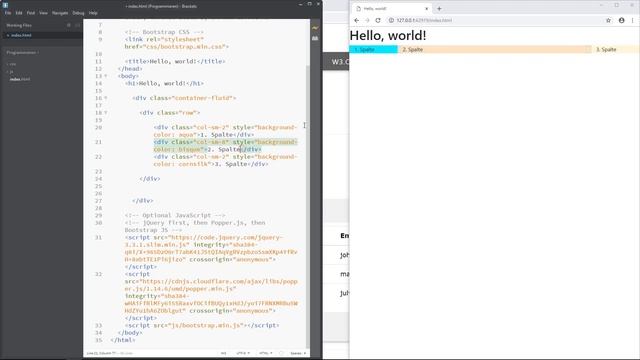Open Edit menu in Brackets

point(19,13)
